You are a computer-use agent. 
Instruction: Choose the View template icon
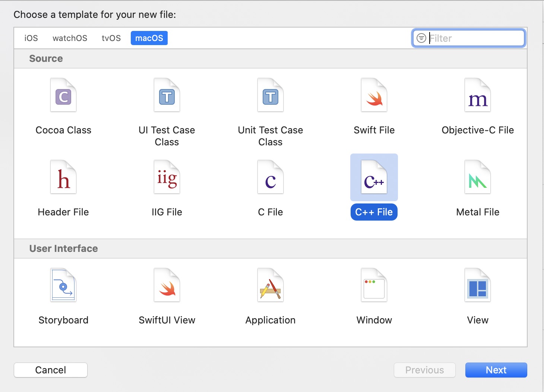coord(478,285)
